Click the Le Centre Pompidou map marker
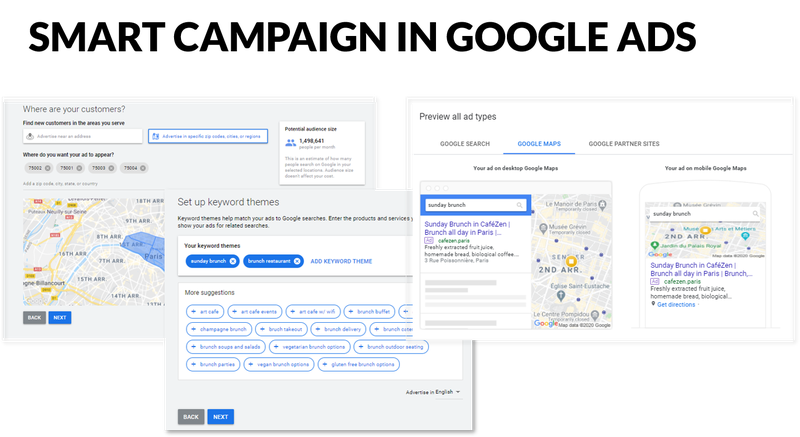Screen dimensions: 800x437 pos(594,316)
